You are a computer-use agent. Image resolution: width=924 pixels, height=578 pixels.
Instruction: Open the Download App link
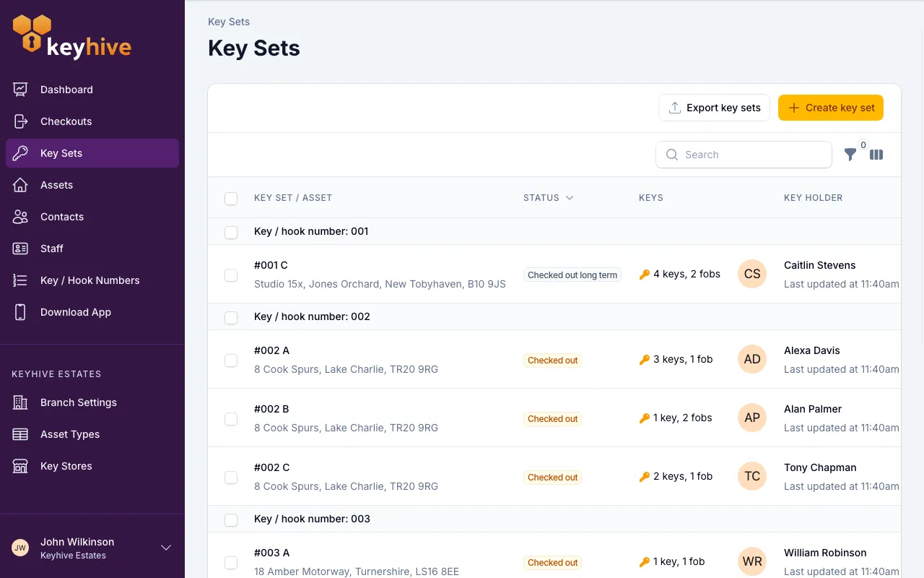(x=92, y=312)
